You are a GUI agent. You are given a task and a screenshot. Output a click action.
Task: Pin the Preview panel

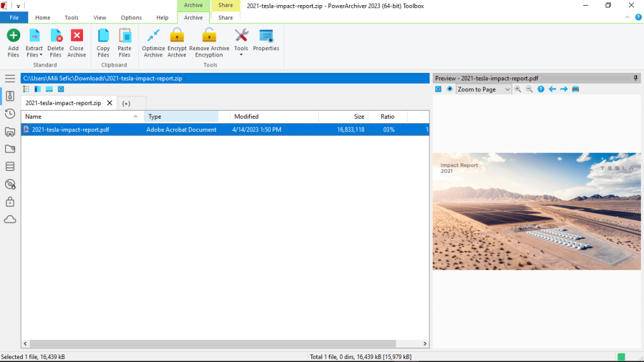pyautogui.click(x=635, y=78)
